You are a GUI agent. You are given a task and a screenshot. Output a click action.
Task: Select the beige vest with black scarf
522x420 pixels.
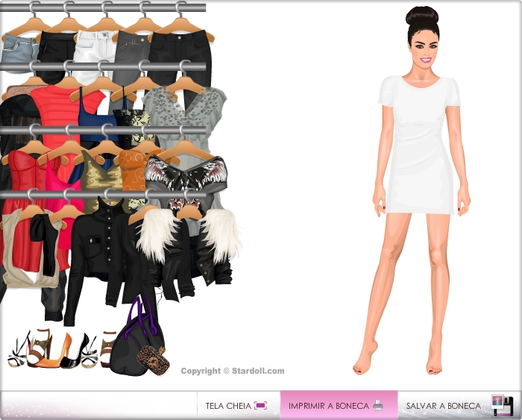click(x=30, y=250)
